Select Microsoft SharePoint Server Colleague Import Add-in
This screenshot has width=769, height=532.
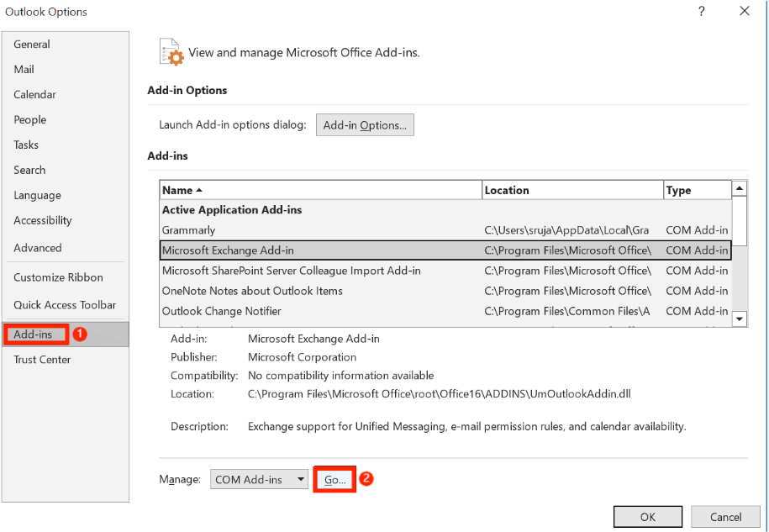pos(445,271)
